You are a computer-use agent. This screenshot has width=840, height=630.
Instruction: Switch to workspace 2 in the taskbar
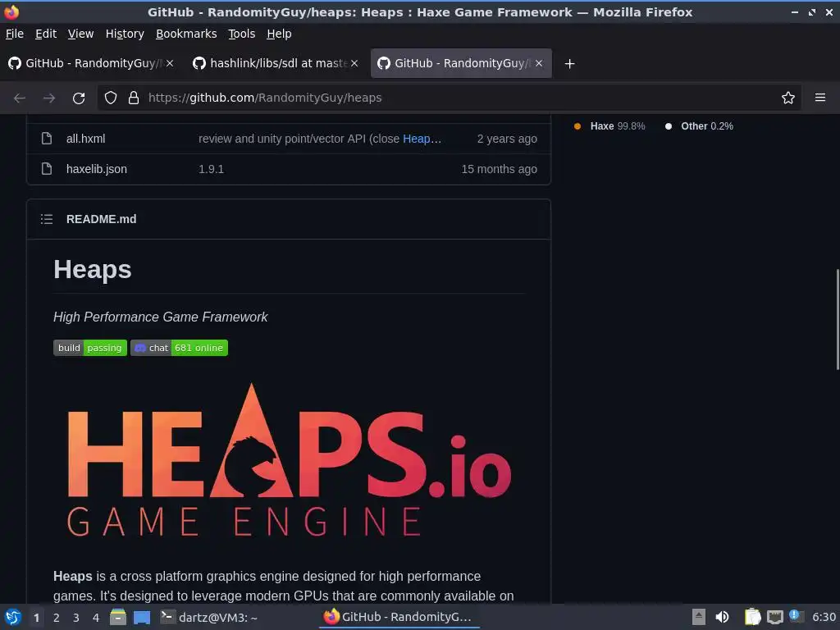pyautogui.click(x=57, y=618)
